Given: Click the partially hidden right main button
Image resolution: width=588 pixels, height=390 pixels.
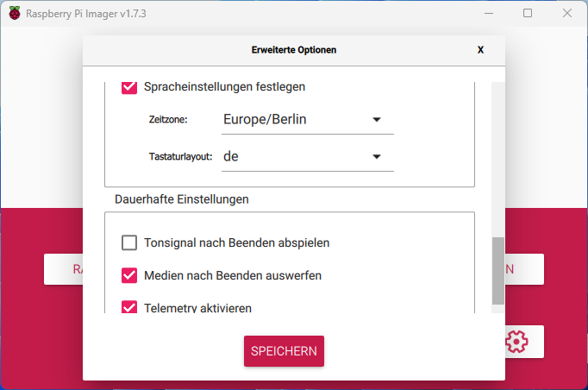Looking at the screenshot, I should coord(524,269).
